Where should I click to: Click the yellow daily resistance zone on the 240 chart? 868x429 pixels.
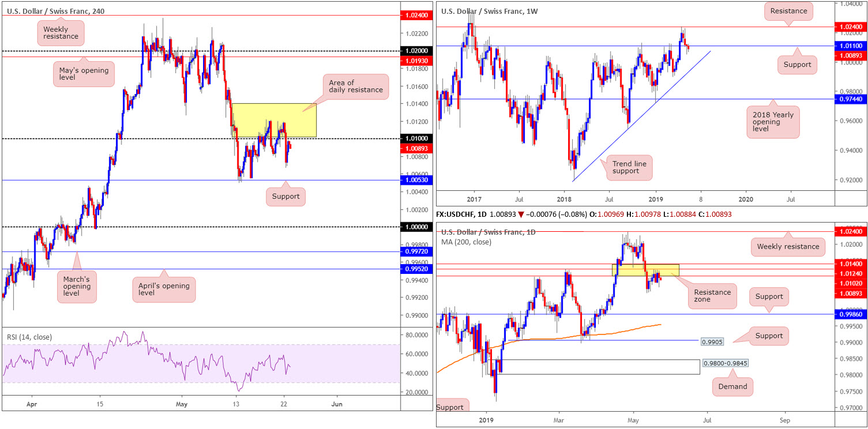click(274, 121)
